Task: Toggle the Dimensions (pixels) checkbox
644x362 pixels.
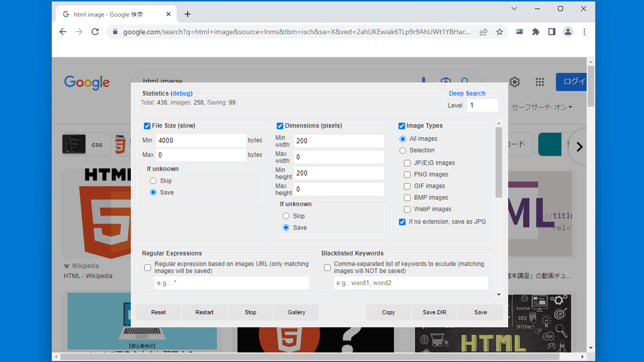Action: pyautogui.click(x=280, y=126)
